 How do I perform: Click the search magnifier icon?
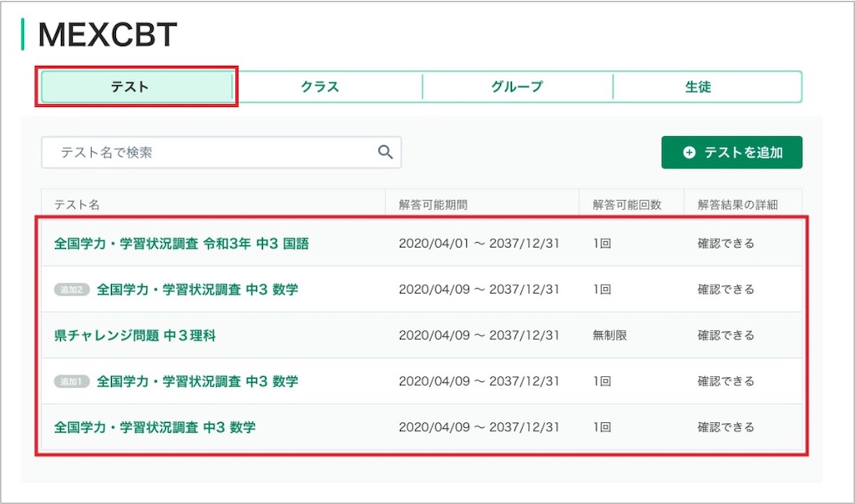pos(386,152)
